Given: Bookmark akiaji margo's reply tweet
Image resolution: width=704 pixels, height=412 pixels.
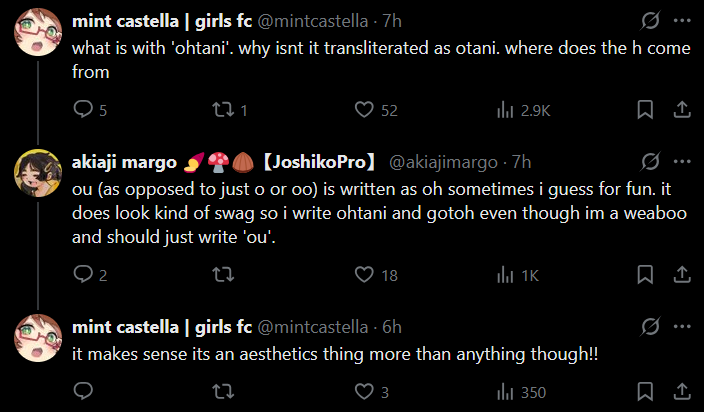Looking at the screenshot, I should pos(646,275).
